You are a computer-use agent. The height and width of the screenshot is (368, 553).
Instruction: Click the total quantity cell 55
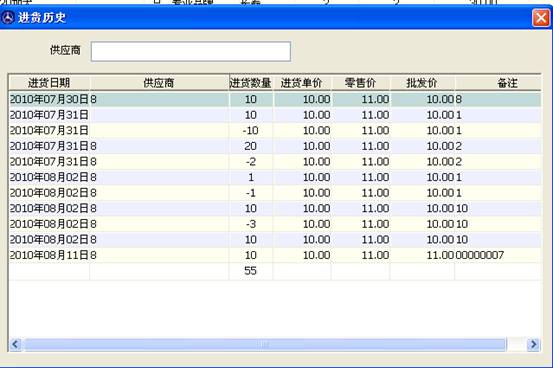(250, 271)
